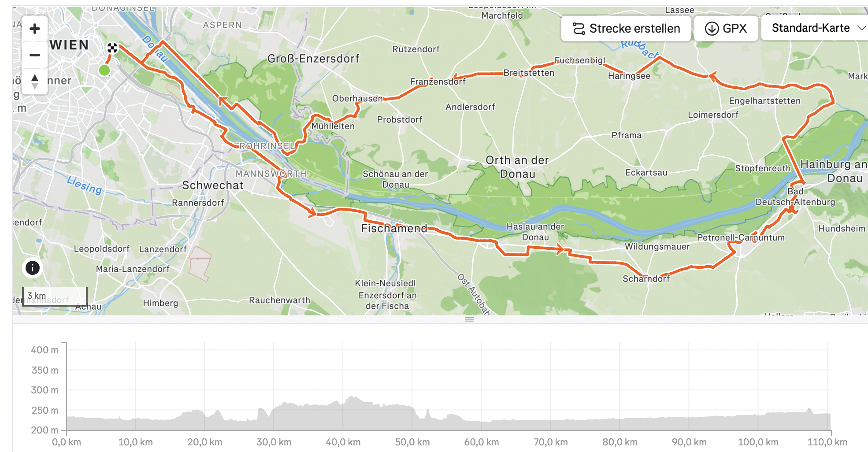The width and height of the screenshot is (868, 452).
Task: Click the Orth an der Donau label
Action: pyautogui.click(x=517, y=167)
